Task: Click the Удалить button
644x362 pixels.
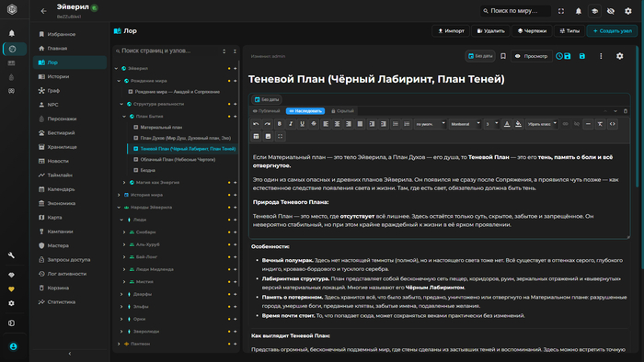Action: coord(490,30)
